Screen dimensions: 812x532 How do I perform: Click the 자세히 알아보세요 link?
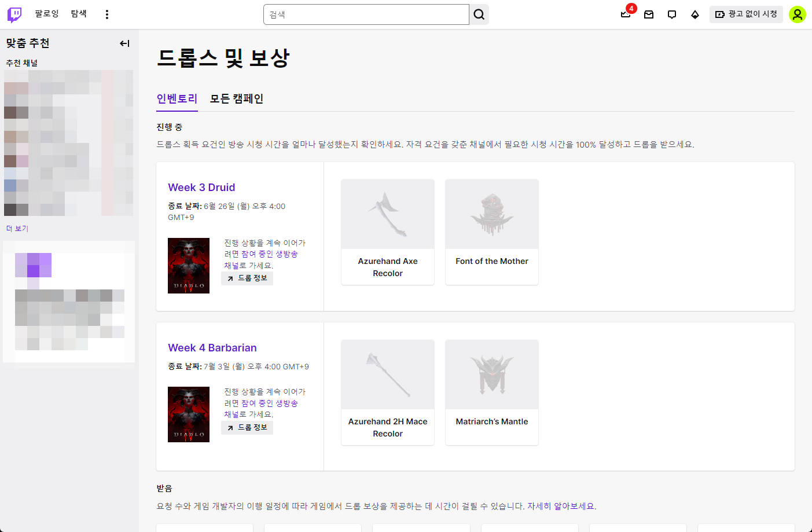pos(561,506)
